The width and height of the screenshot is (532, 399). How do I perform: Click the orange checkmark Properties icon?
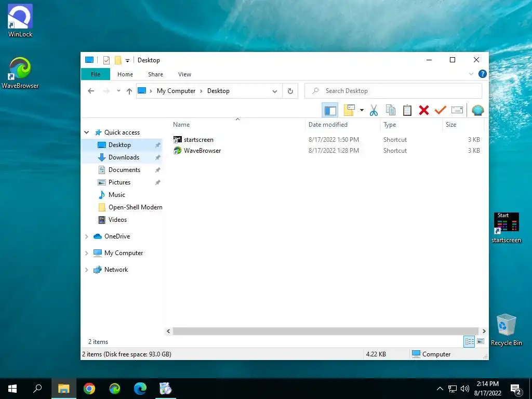tap(441, 110)
